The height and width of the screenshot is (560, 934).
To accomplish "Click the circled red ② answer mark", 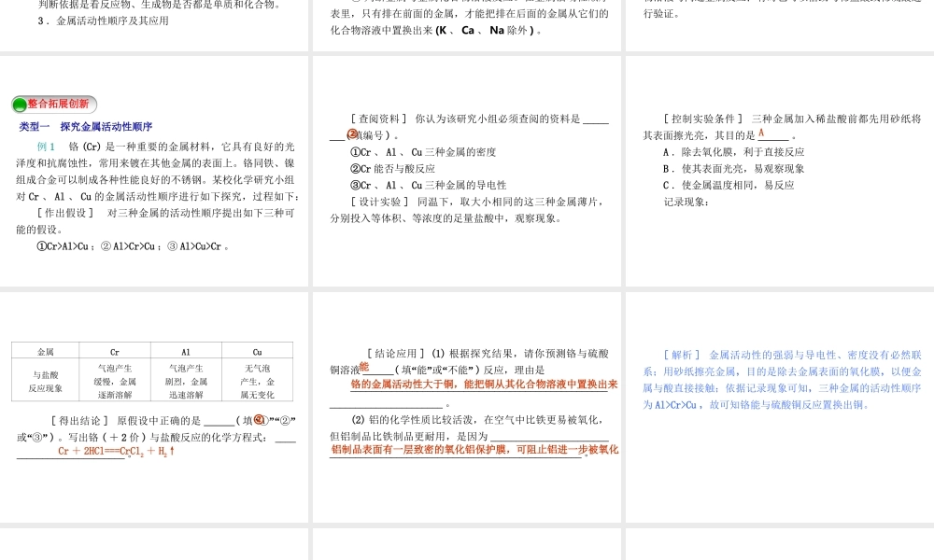I will point(352,134).
